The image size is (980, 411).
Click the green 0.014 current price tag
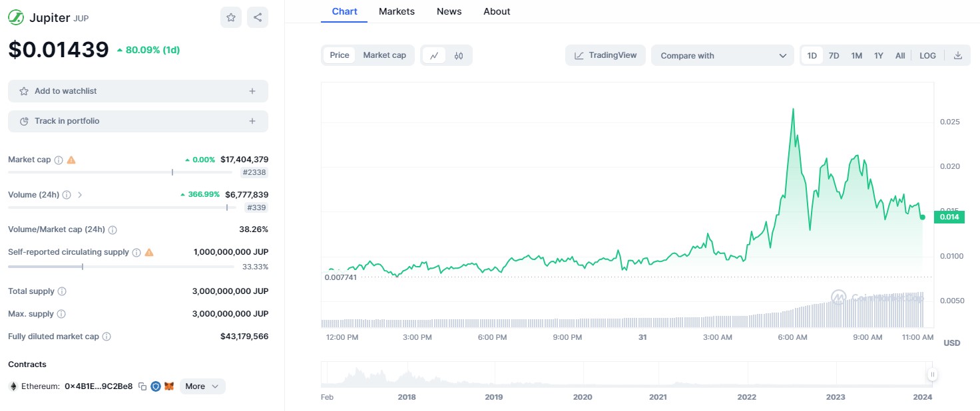[x=949, y=217]
